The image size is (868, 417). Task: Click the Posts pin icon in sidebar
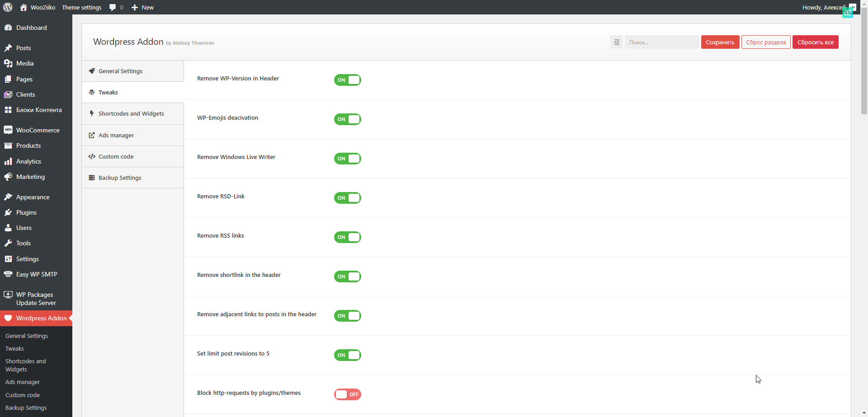pyautogui.click(x=8, y=48)
